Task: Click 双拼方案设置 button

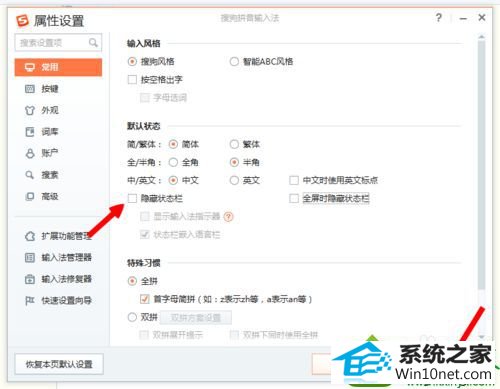Action: pos(196,318)
